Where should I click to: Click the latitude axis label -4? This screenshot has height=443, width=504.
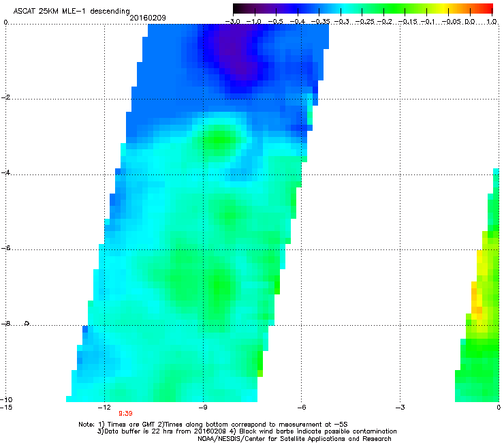tap(5, 172)
